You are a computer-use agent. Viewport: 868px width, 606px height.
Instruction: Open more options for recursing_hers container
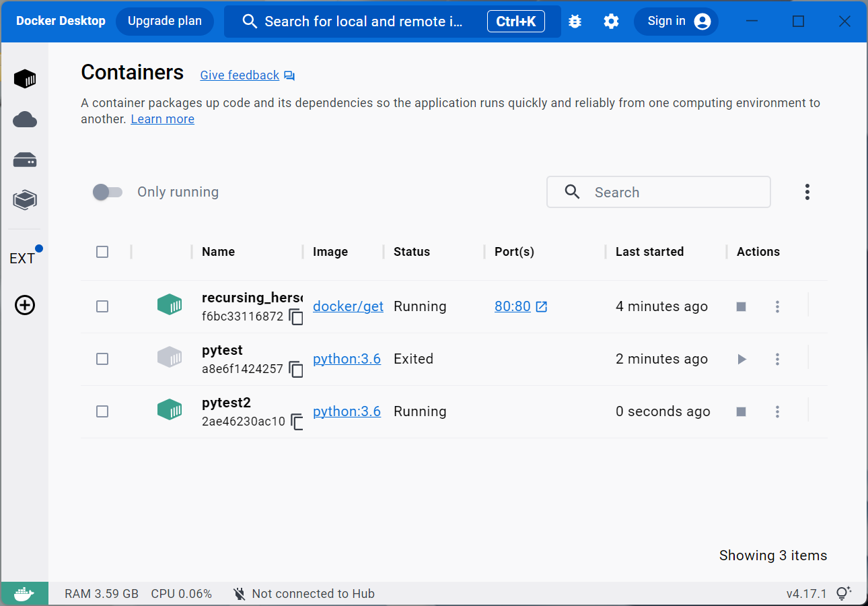[x=777, y=306]
